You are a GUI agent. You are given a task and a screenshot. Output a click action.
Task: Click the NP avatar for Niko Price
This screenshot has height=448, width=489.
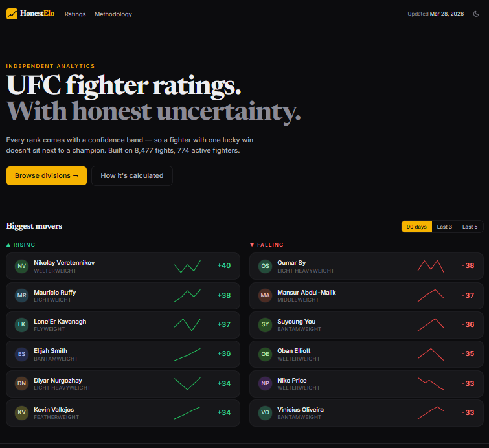[265, 383]
